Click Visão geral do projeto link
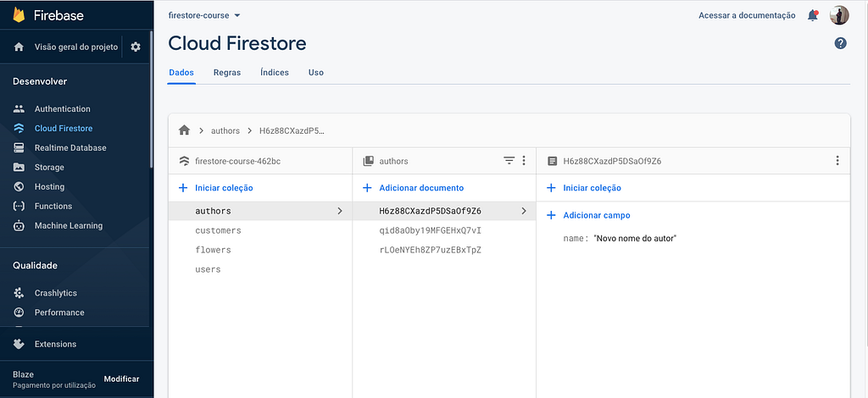Viewport: 868px width, 398px height. (x=76, y=47)
